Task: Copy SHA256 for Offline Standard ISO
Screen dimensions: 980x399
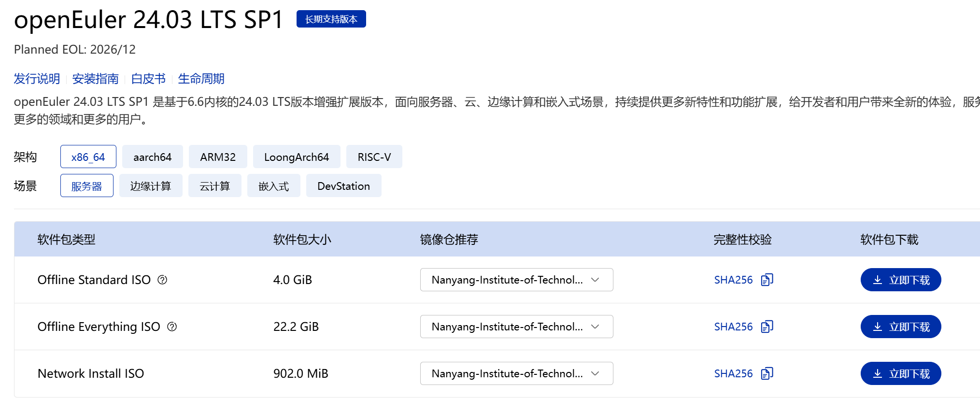Action: 767,280
